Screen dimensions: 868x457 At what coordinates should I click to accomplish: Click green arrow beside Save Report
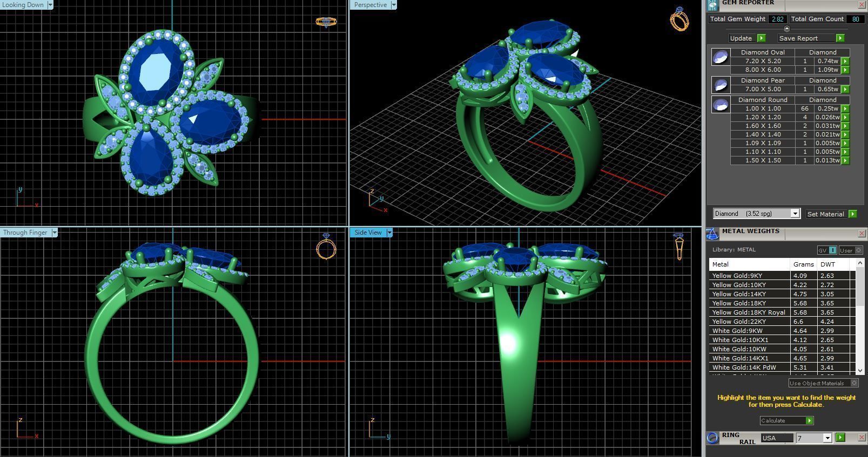[x=840, y=38]
